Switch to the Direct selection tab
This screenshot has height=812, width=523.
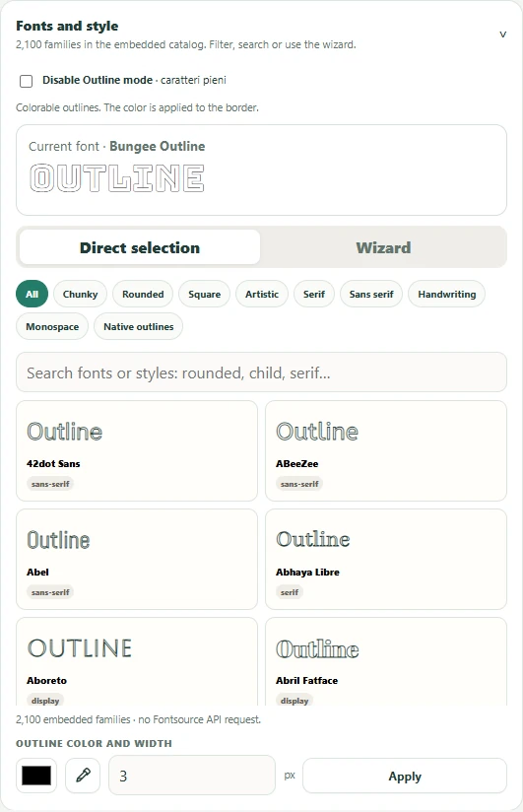[x=139, y=247]
